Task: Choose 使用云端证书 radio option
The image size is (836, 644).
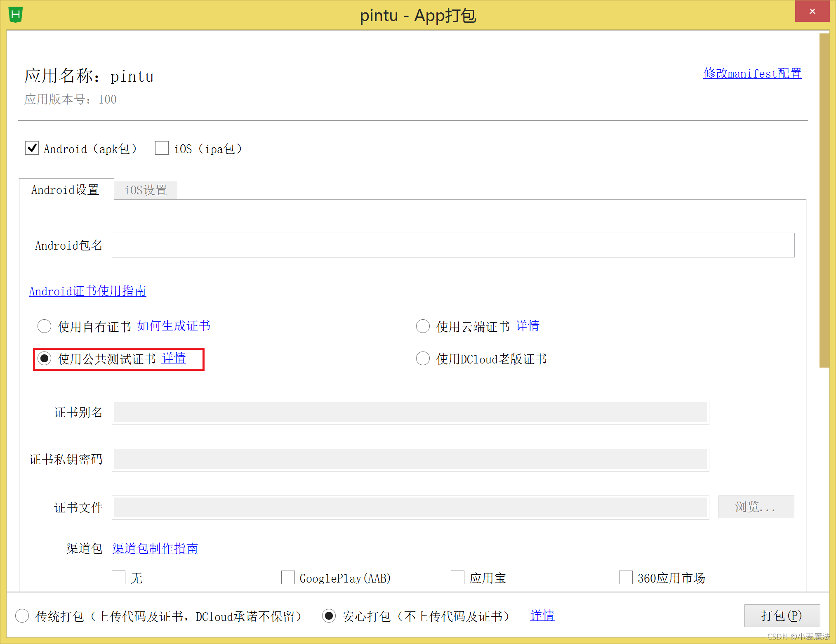Action: pyautogui.click(x=423, y=326)
